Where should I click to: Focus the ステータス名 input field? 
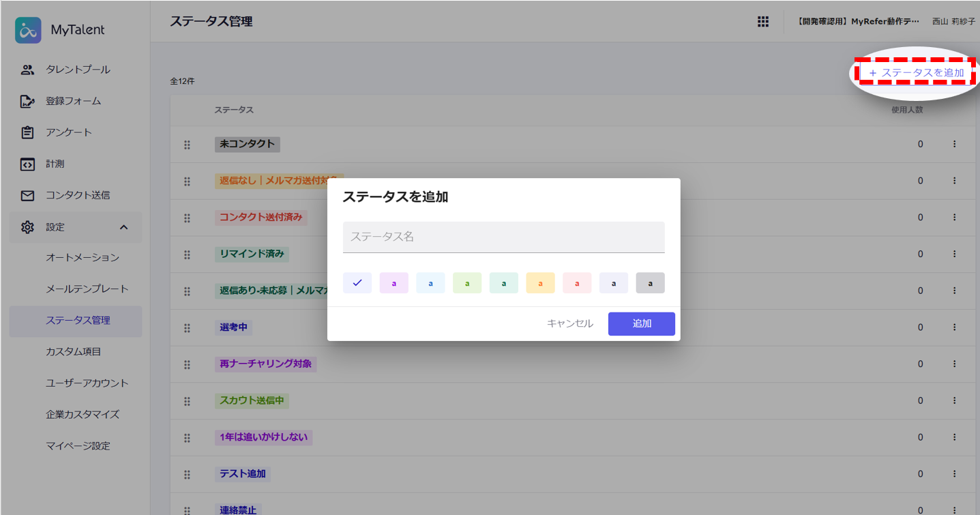tap(503, 237)
